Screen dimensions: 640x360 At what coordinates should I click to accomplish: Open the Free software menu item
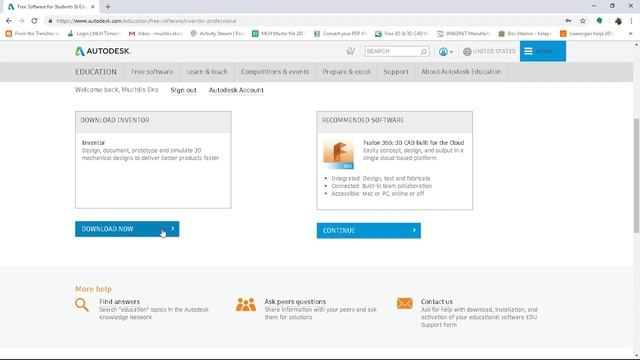tap(152, 72)
